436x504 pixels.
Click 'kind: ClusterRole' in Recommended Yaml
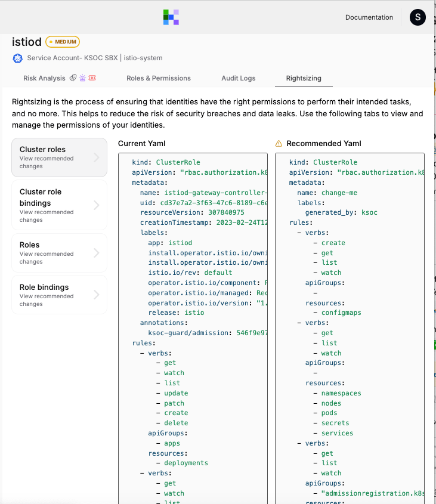[x=323, y=162]
